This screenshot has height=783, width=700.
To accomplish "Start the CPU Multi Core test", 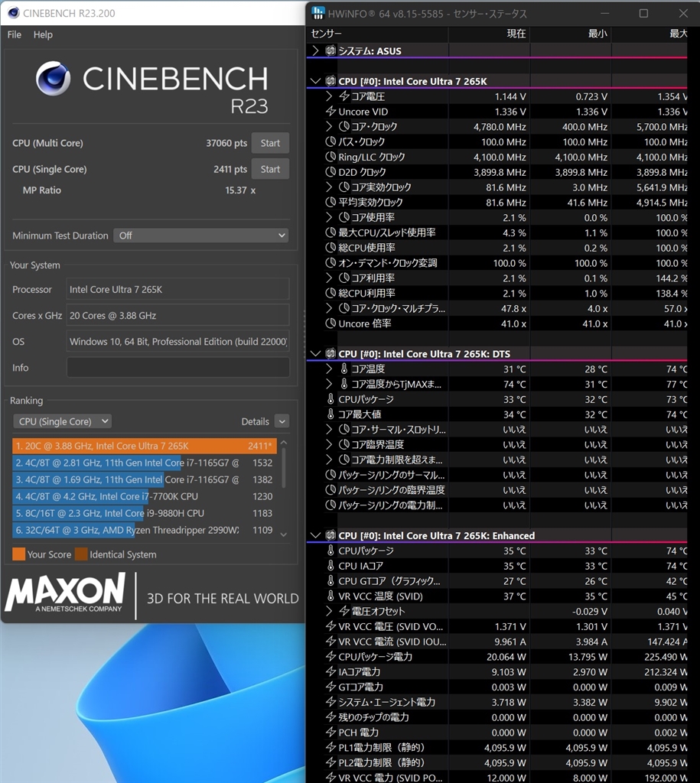I will tap(270, 143).
